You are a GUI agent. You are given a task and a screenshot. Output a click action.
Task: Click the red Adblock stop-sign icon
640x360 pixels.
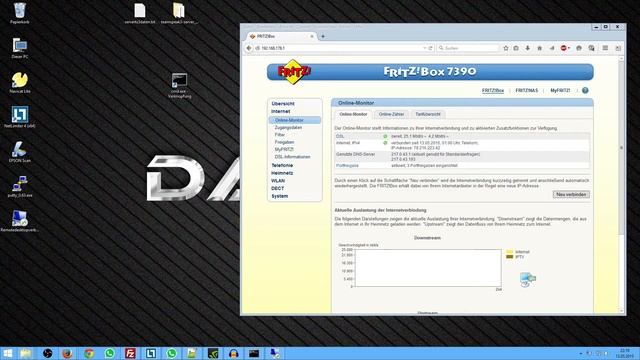[x=563, y=48]
